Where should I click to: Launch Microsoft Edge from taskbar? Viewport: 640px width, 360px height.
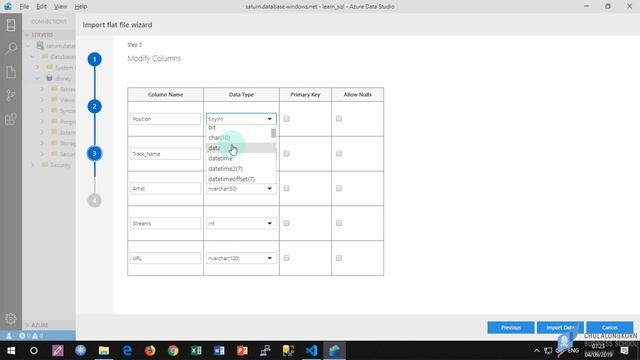click(x=127, y=351)
